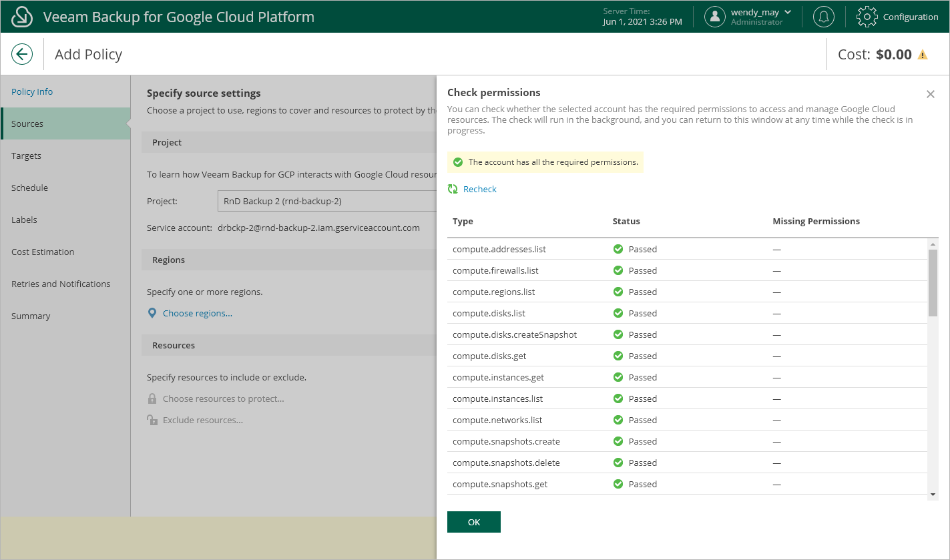Click Passed icon for compute.snapshots.get
This screenshot has height=560, width=950.
pos(618,484)
